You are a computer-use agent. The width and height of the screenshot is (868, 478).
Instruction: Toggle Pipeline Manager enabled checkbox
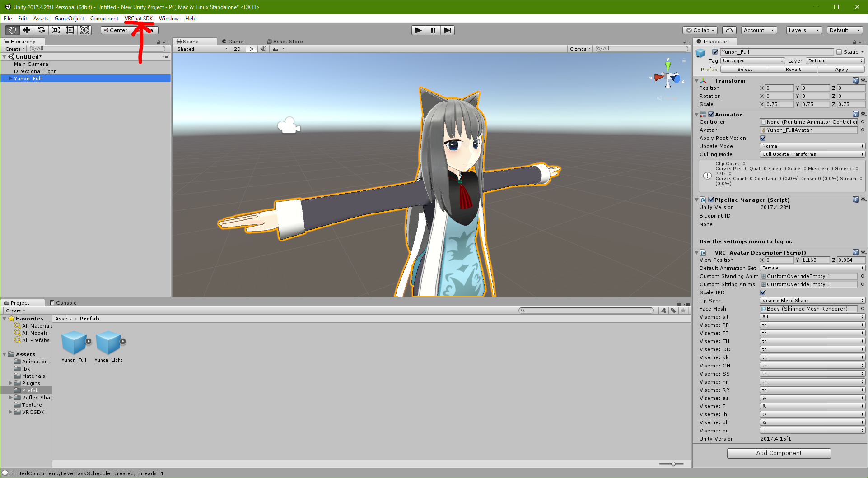coord(711,200)
